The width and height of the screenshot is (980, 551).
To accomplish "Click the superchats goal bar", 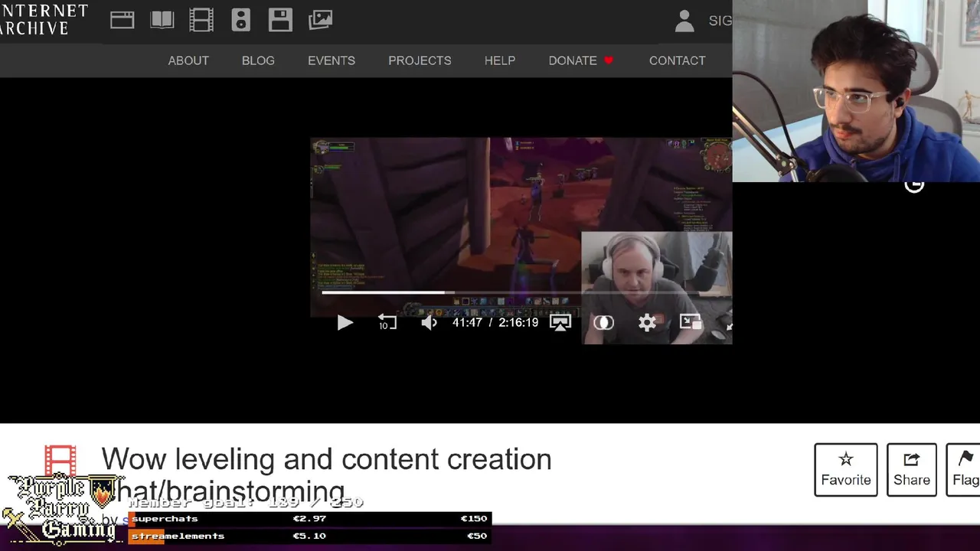I will click(309, 519).
